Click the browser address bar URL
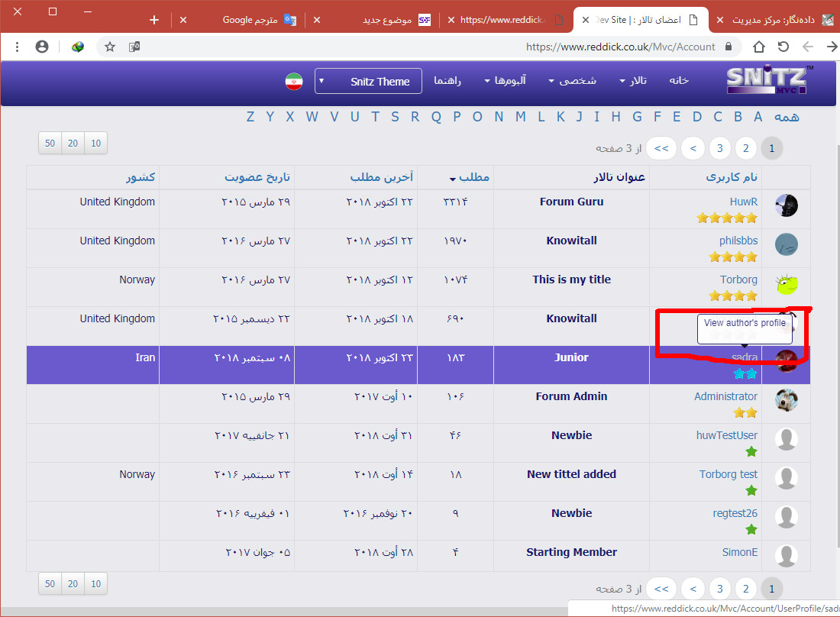840x617 pixels. point(620,47)
